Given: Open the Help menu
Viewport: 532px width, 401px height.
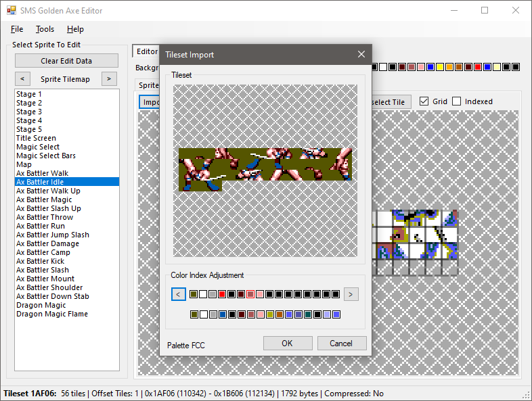Looking at the screenshot, I should (x=75, y=29).
